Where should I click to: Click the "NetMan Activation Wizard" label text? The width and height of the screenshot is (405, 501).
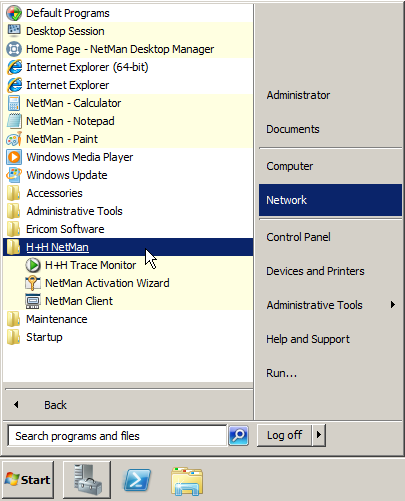tap(107, 283)
